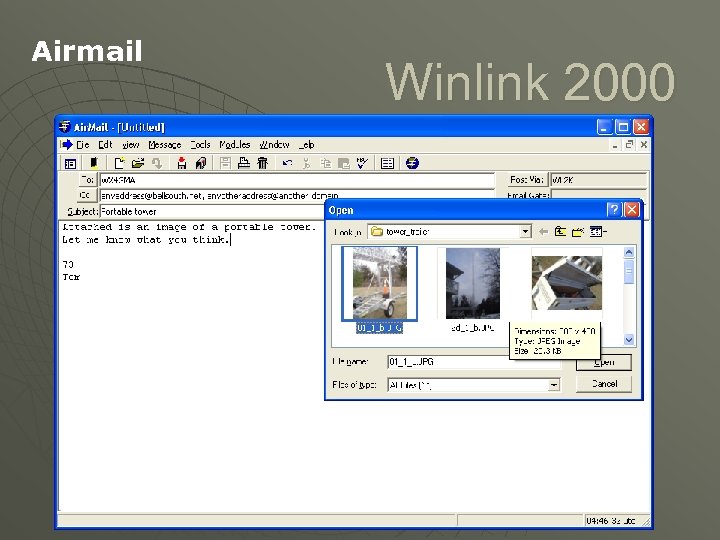Click the Cc address input field
The image size is (720, 540).
(297, 196)
